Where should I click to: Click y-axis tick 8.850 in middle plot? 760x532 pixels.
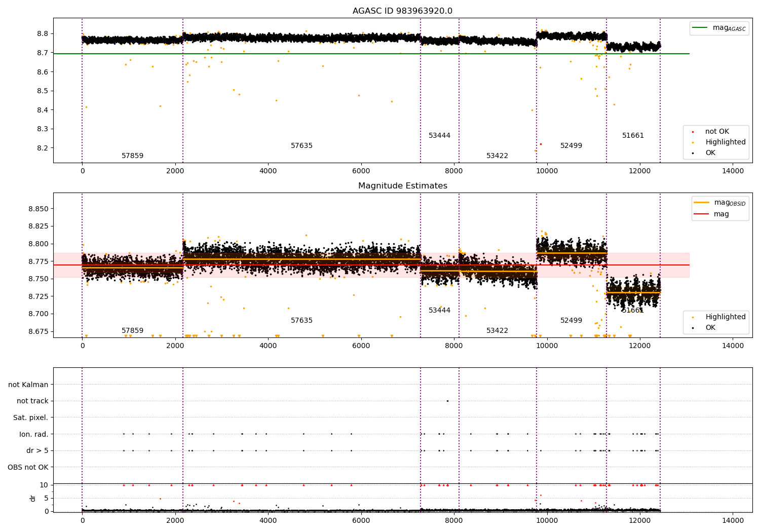tap(39, 209)
